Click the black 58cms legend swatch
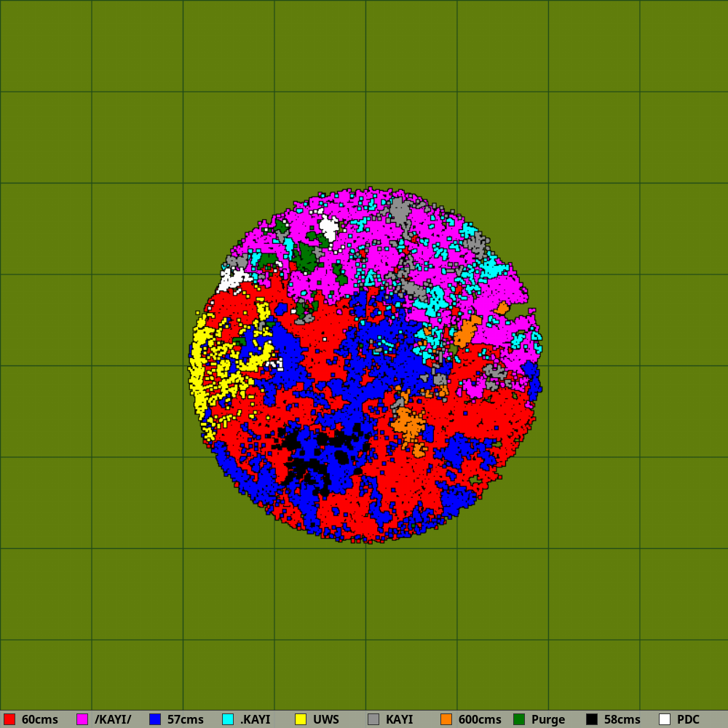The image size is (728, 728). [592, 719]
